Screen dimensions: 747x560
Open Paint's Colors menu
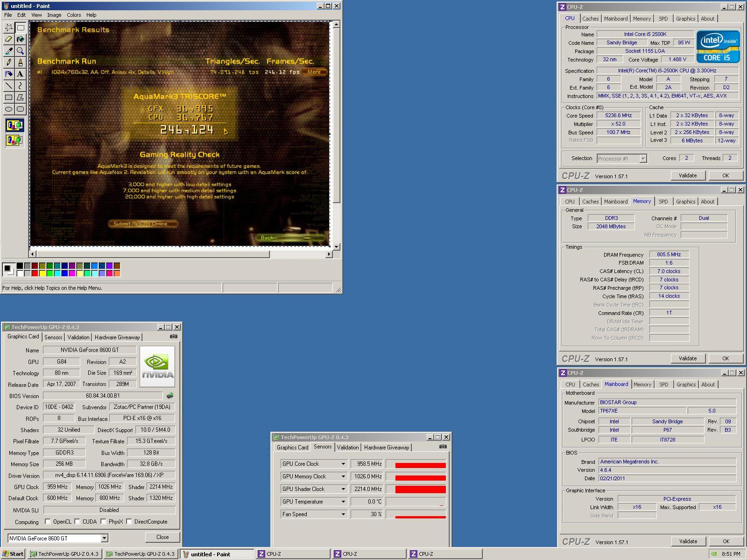74,15
